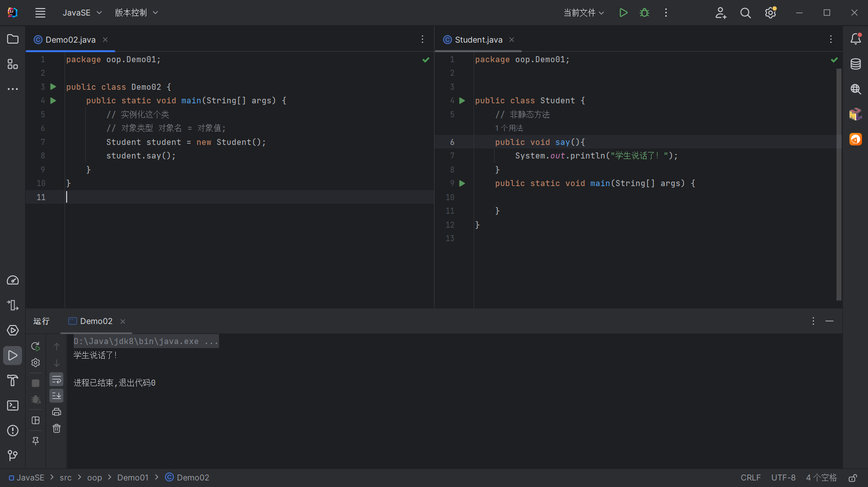Click the UTF-8 encoding status button
This screenshot has width=868, height=487.
click(783, 478)
